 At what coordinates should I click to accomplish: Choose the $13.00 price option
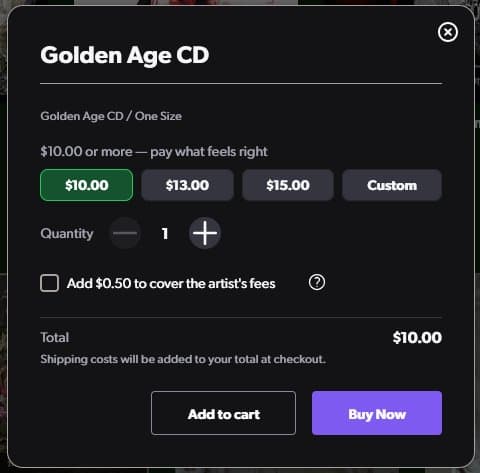(x=187, y=185)
